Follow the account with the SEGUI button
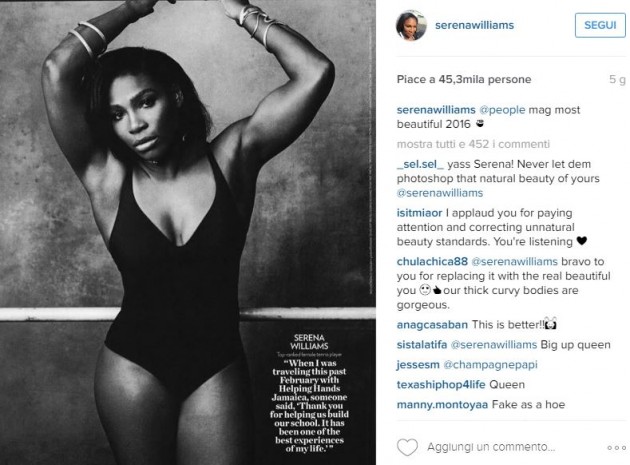630x465 pixels. tap(600, 25)
